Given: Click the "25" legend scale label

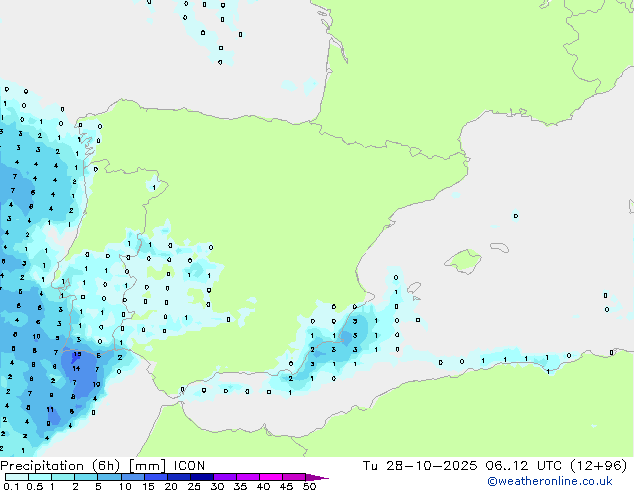Looking at the screenshot, I should coord(194,486).
